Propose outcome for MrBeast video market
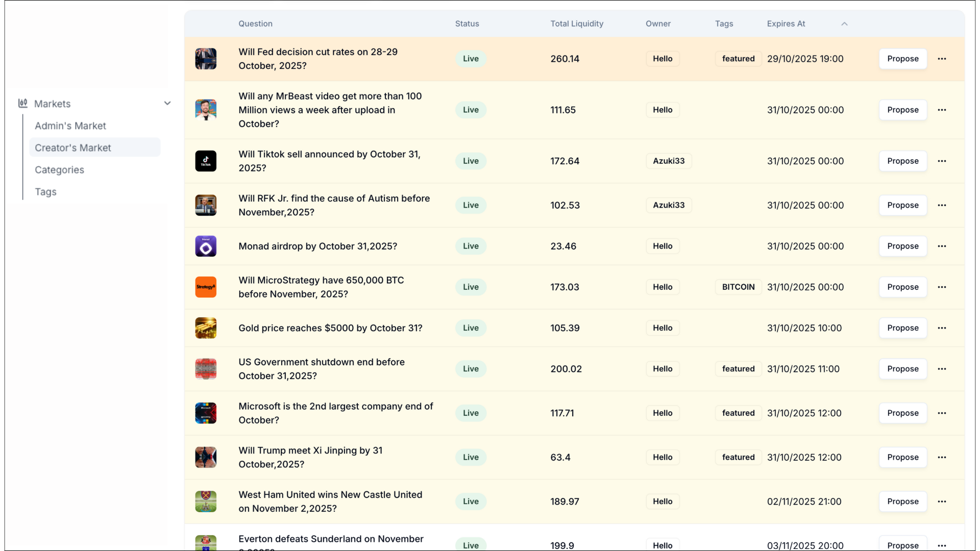The image size is (980, 551). 902,110
